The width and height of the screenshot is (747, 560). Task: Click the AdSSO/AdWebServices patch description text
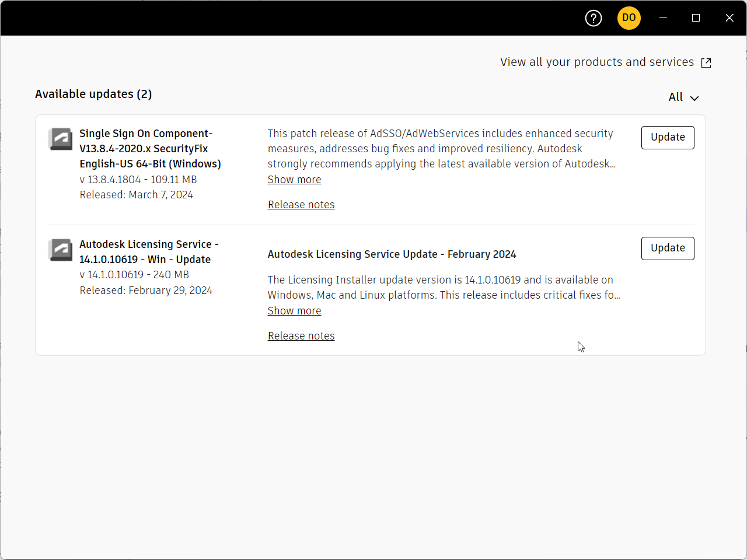click(442, 149)
